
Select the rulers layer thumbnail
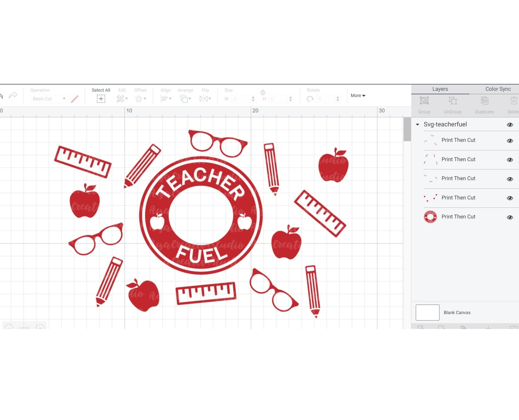click(431, 179)
